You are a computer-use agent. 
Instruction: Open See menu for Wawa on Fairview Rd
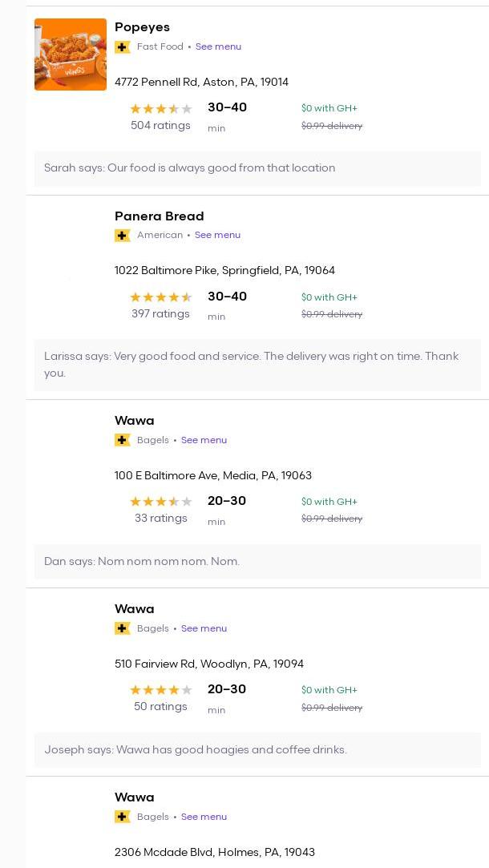[204, 628]
